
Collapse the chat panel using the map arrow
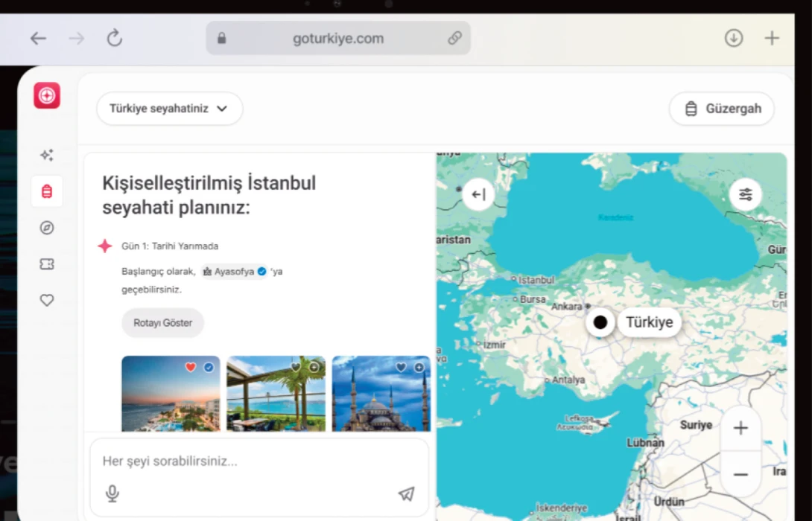pyautogui.click(x=479, y=194)
